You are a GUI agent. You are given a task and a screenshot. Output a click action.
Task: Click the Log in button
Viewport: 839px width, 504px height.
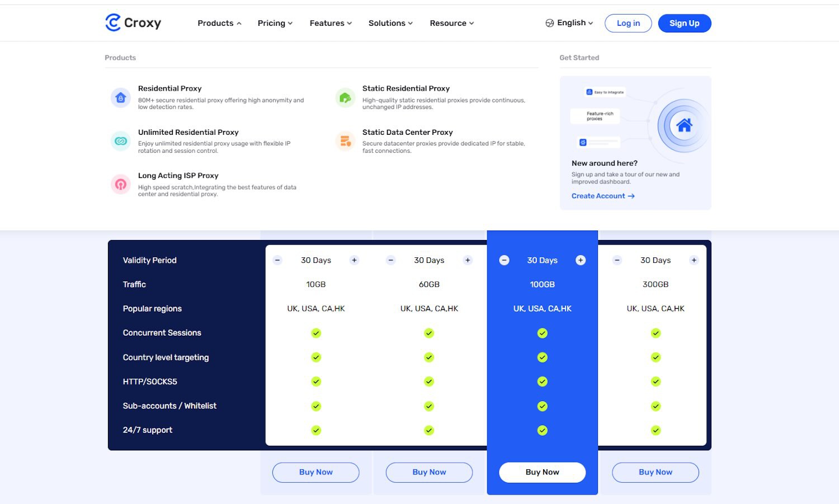pos(628,23)
